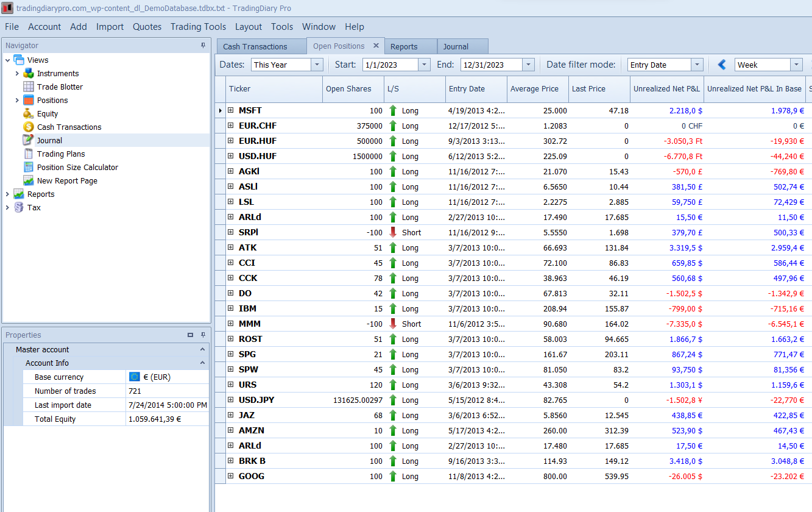Screen dimensions: 812x512
Task: Expand the MSFT position row
Action: click(x=231, y=110)
